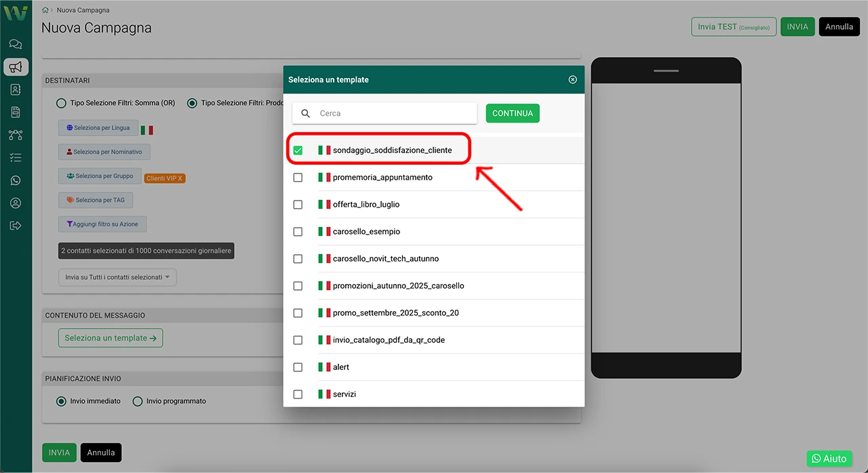This screenshot has height=473, width=868.
Task: Open the WhatsApp icon in sidebar
Action: click(16, 180)
